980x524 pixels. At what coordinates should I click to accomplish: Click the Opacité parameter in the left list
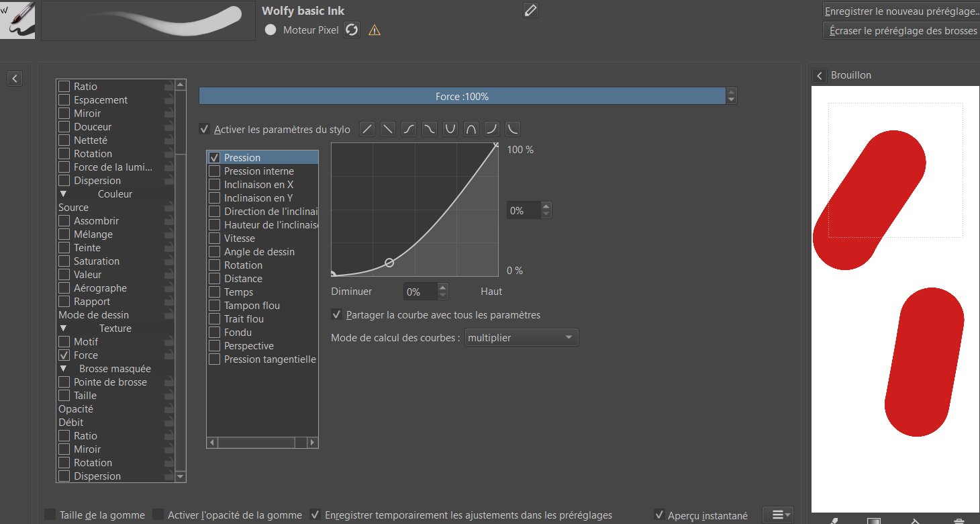(75, 408)
